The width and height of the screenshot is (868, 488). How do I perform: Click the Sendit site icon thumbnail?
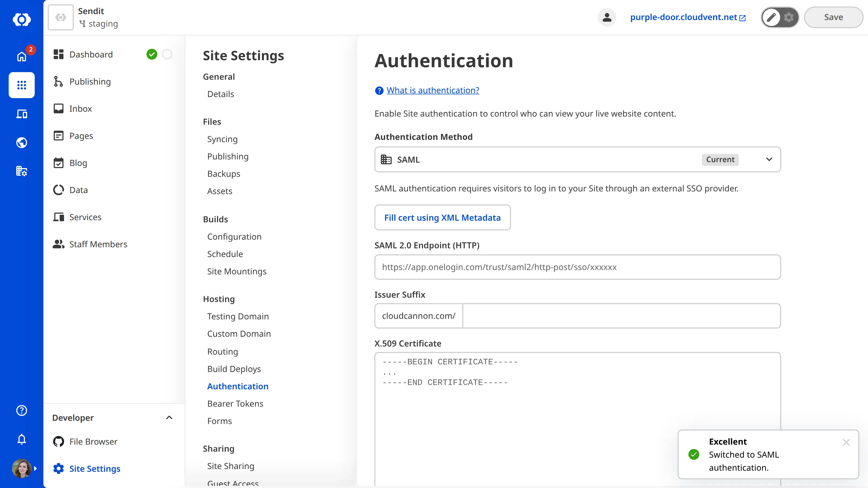pos(61,17)
